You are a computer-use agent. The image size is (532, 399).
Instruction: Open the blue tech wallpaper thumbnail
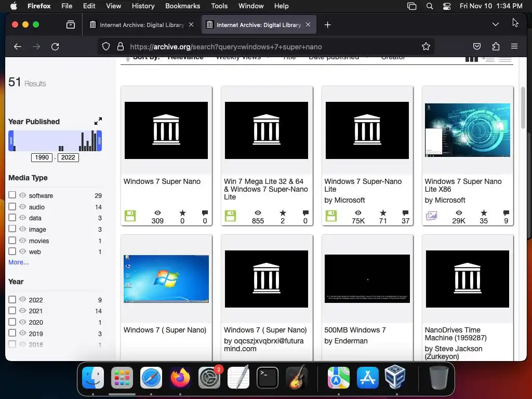click(x=468, y=130)
